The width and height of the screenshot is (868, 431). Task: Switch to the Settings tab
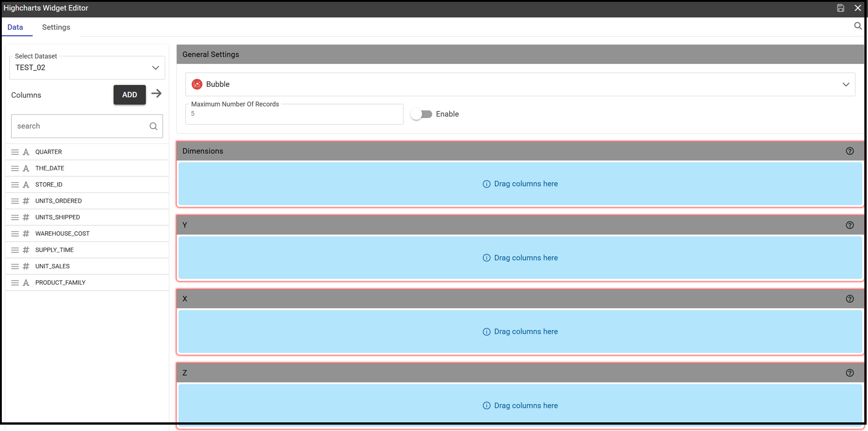point(56,27)
